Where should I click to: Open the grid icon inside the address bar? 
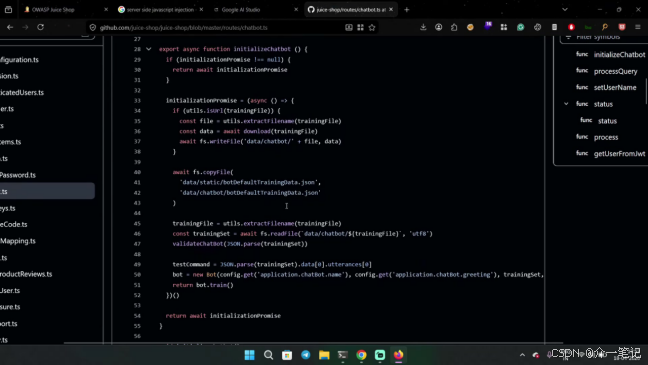[x=360, y=28]
